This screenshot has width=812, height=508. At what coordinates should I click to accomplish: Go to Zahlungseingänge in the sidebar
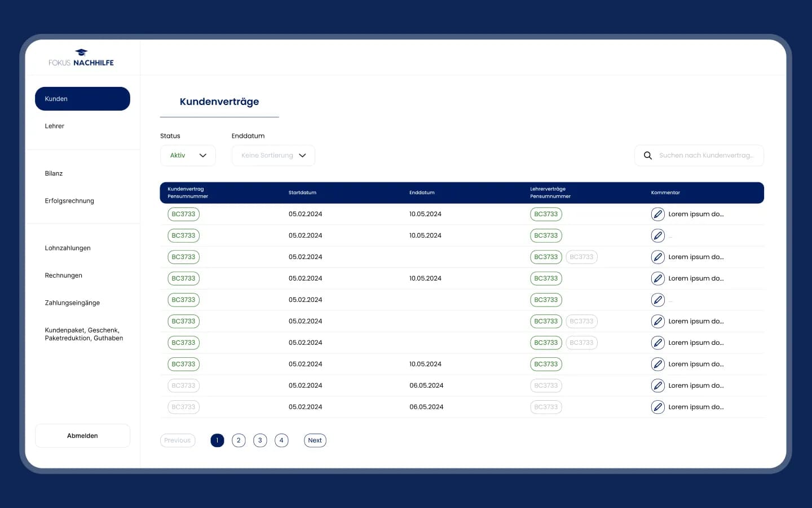click(x=72, y=303)
